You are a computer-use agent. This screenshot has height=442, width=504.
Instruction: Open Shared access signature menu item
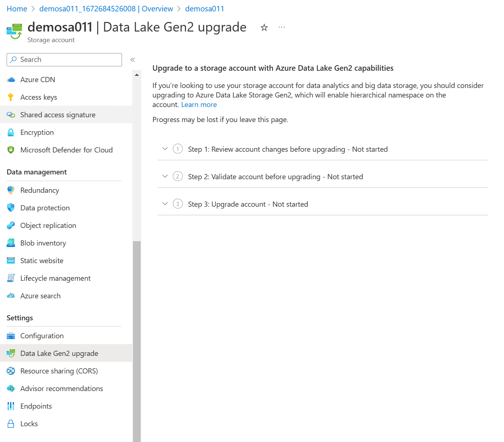click(x=66, y=115)
